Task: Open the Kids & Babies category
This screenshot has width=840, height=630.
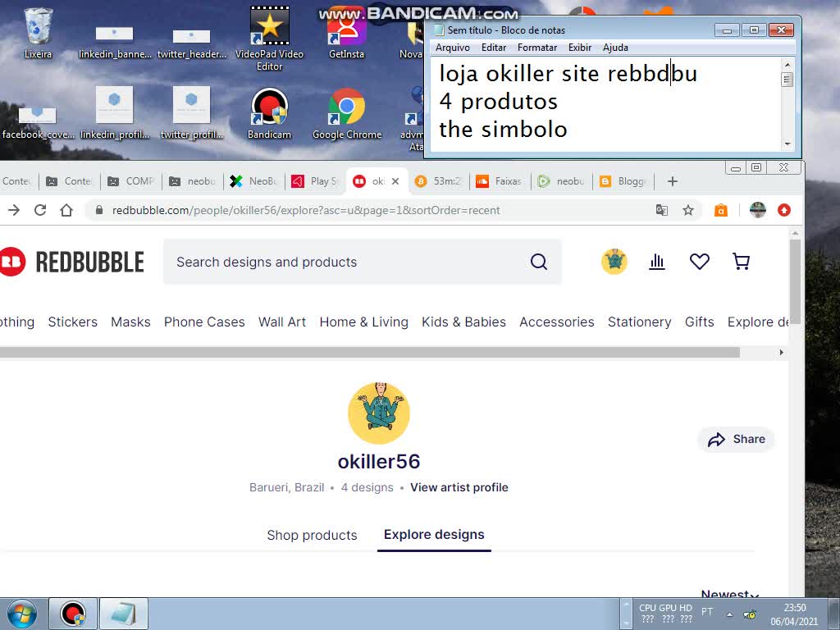Action: coord(464,322)
